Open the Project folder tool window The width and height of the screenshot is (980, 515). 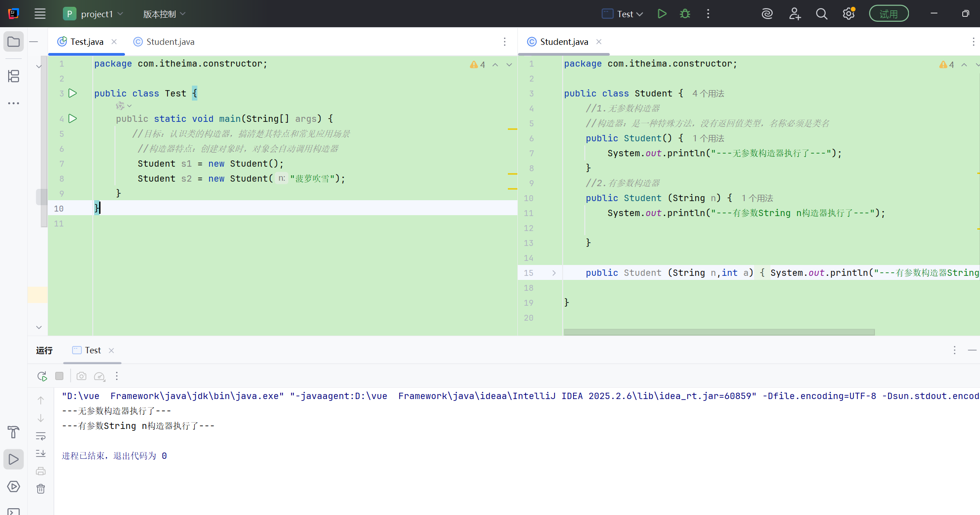coord(14,42)
